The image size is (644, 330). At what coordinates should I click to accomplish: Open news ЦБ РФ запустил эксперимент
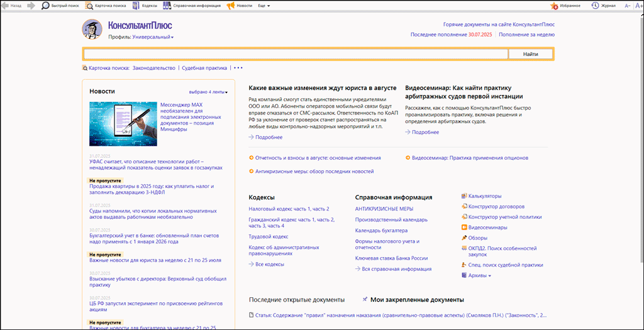coord(156,306)
